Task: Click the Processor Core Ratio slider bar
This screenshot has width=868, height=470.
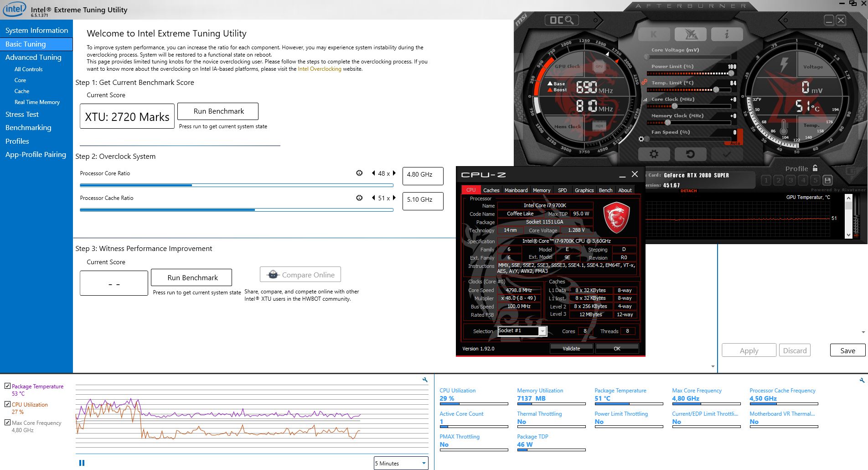Action: 237,185
